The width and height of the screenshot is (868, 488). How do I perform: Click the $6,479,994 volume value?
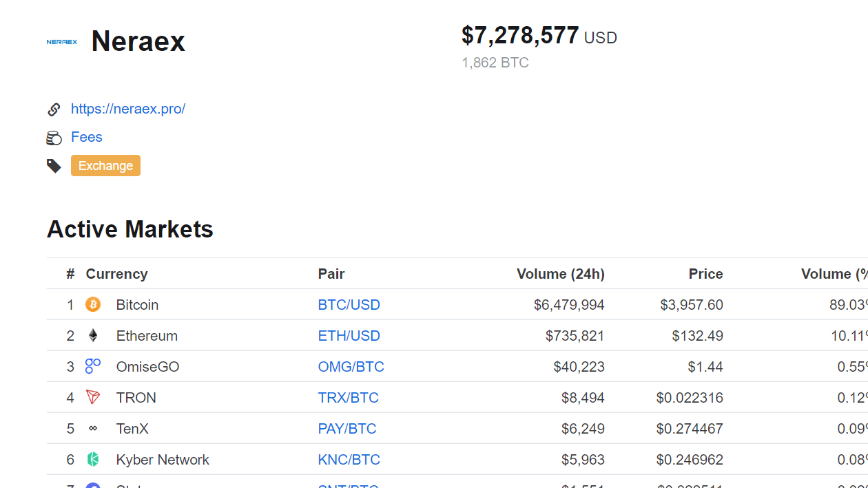(569, 304)
